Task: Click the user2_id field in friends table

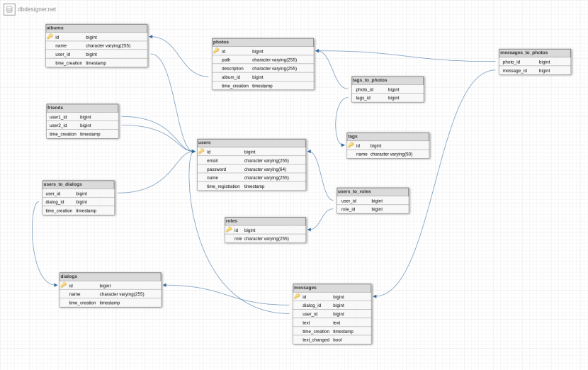Action: coord(59,125)
